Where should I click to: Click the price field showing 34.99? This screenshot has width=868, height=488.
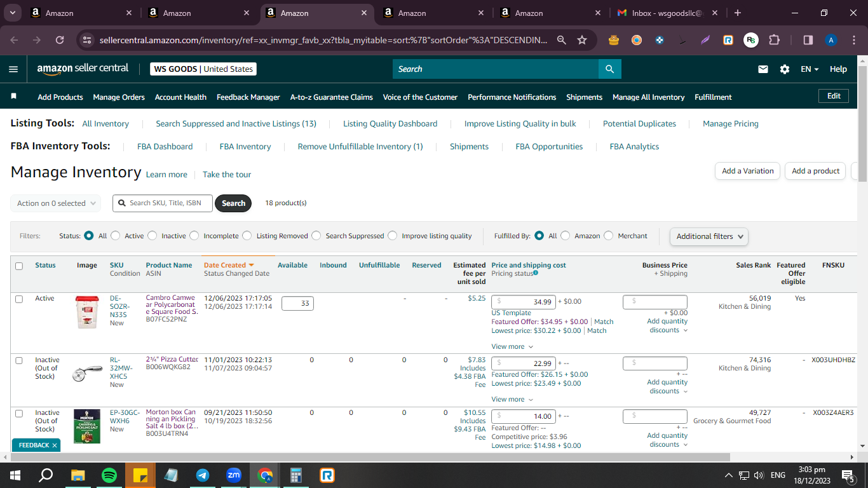click(524, 302)
